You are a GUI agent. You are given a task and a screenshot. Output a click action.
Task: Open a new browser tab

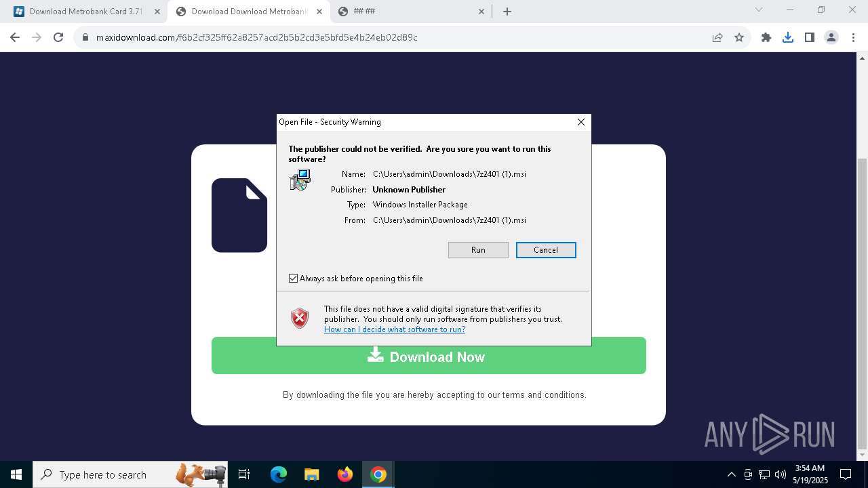[507, 12]
